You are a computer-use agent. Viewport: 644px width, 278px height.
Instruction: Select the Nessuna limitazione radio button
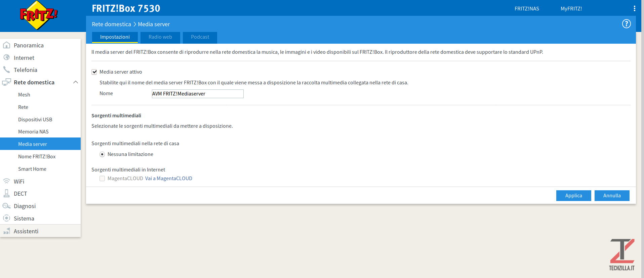tap(102, 154)
